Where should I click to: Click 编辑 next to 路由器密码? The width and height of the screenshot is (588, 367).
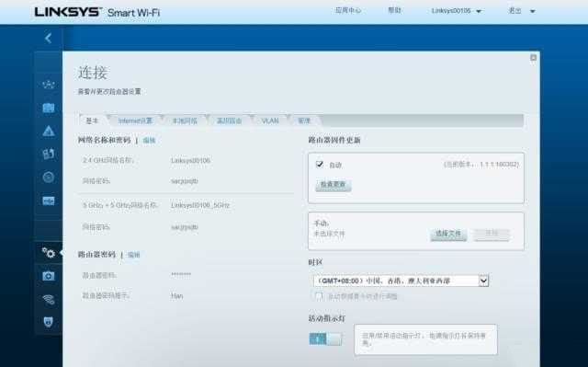pyautogui.click(x=134, y=255)
